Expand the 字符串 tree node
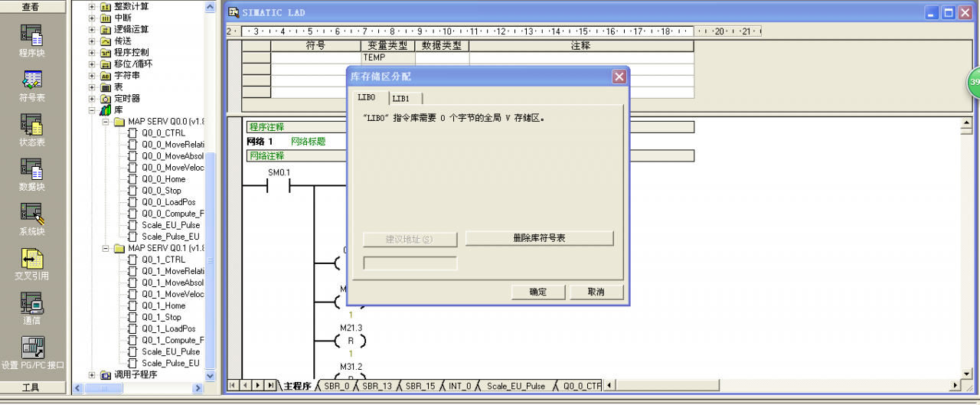980x405 pixels. pyautogui.click(x=93, y=76)
